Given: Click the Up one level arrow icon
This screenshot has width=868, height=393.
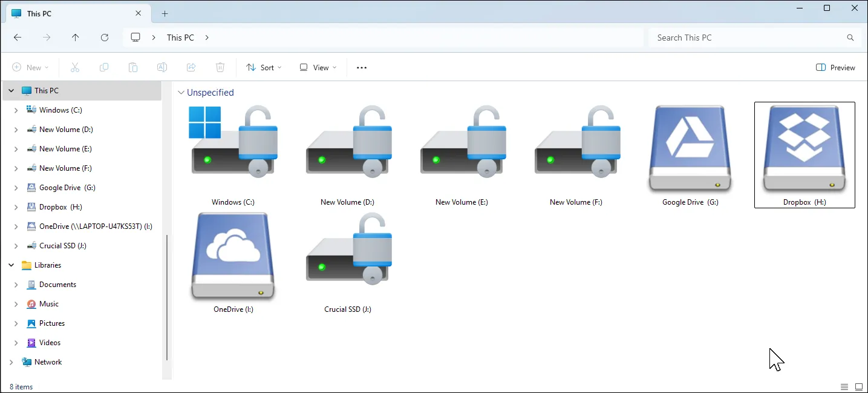Looking at the screenshot, I should tap(75, 37).
